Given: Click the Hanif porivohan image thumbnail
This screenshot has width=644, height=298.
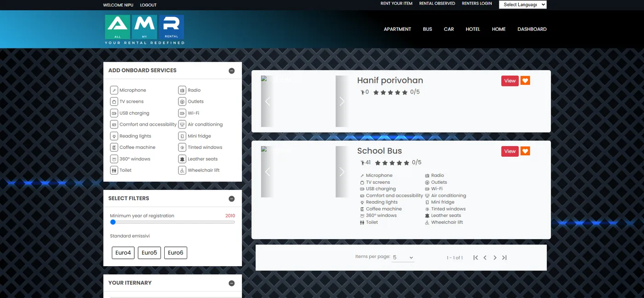Looking at the screenshot, I should point(305,101).
